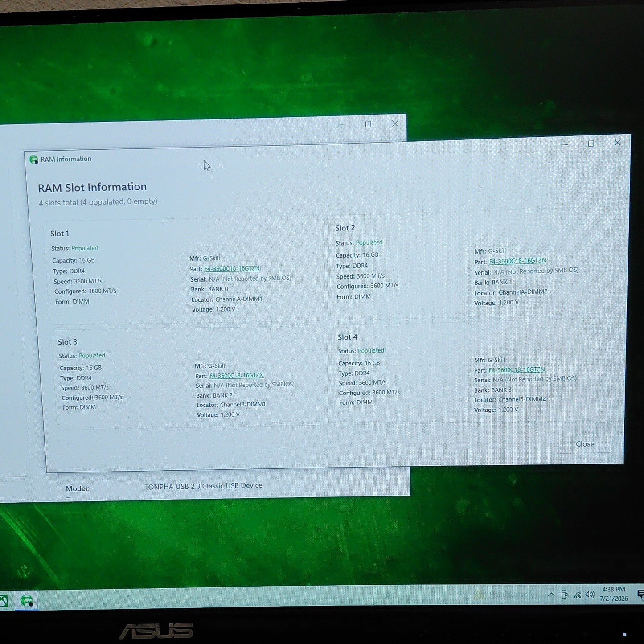Maximize the RAM Information window
This screenshot has height=644, width=644.
coord(591,144)
